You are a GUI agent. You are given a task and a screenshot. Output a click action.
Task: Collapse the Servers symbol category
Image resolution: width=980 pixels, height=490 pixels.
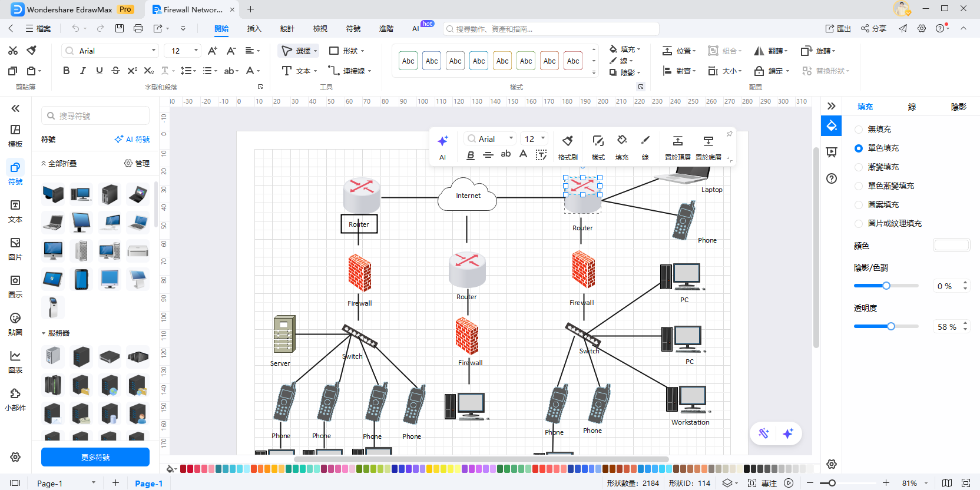(x=44, y=333)
